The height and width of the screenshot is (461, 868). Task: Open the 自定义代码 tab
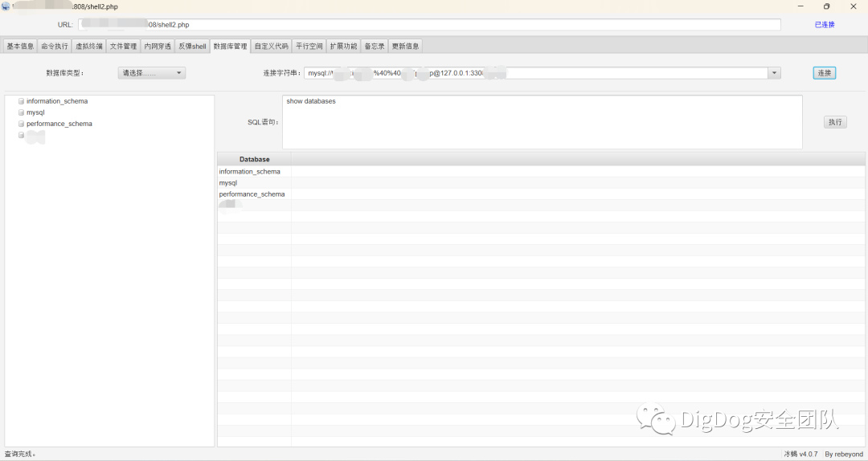click(272, 46)
